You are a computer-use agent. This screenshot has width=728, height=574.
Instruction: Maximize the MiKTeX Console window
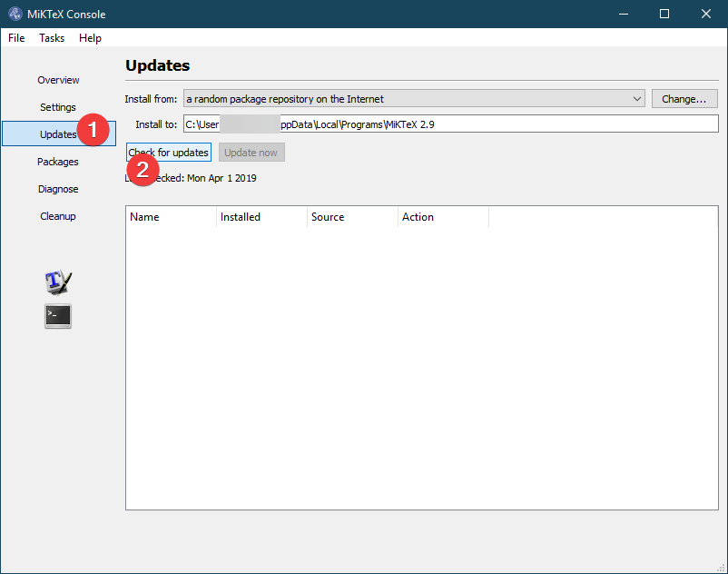pos(664,14)
